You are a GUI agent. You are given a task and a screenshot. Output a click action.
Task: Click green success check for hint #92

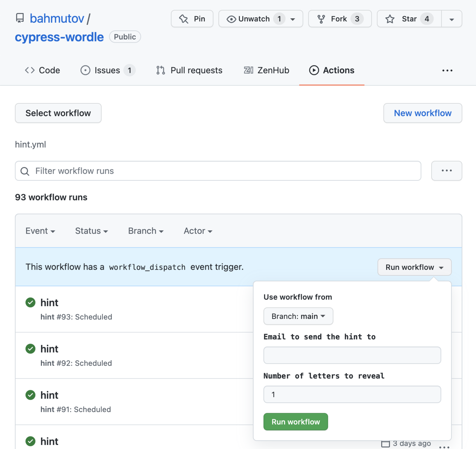[x=30, y=349]
